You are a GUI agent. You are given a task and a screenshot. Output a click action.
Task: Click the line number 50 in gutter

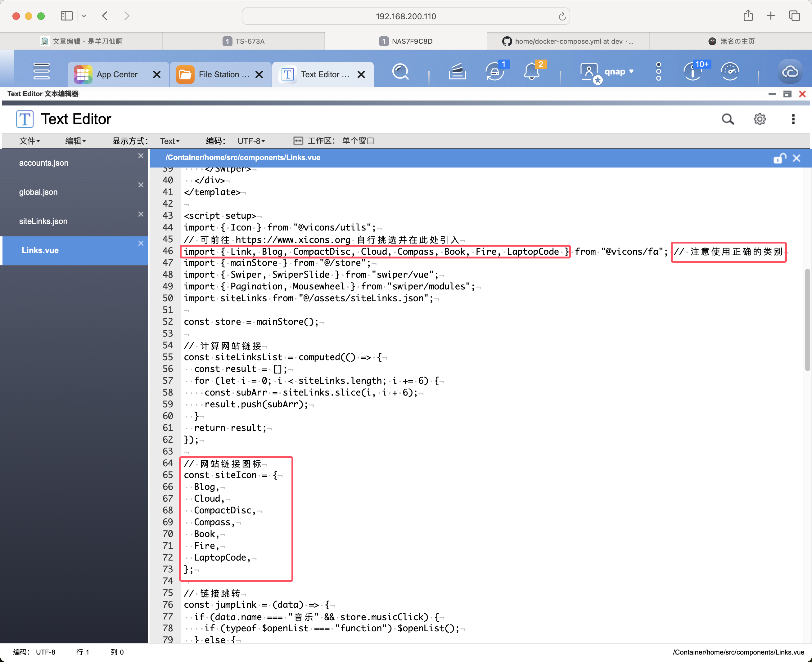(x=168, y=298)
